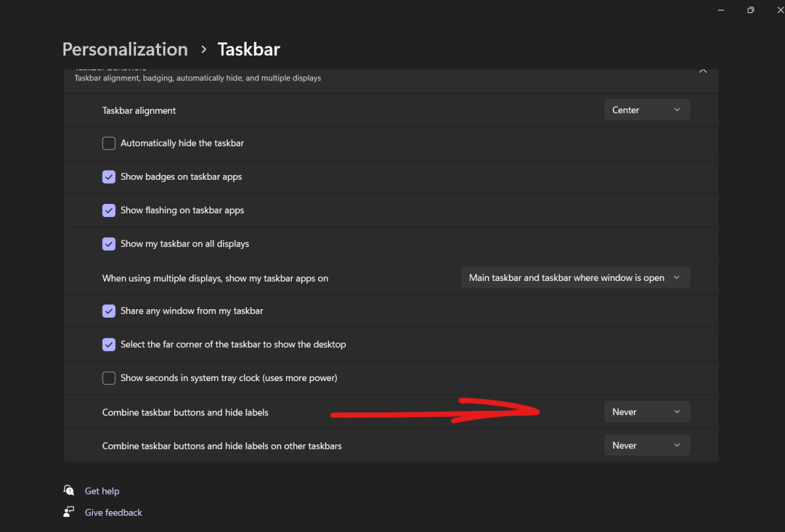The width and height of the screenshot is (785, 532).
Task: Enable Automatically hide the taskbar
Action: [x=109, y=143]
